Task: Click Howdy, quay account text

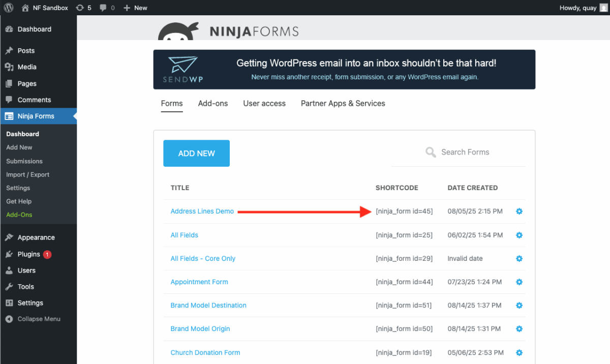Action: [x=578, y=8]
